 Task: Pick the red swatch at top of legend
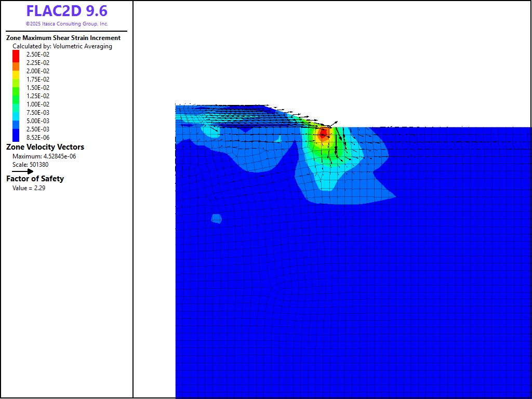point(16,55)
